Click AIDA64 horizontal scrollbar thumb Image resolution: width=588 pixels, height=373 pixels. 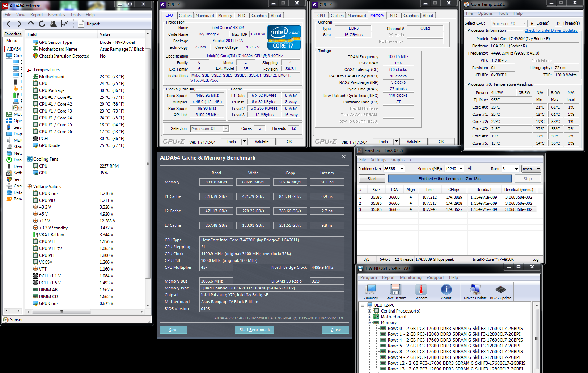click(62, 311)
